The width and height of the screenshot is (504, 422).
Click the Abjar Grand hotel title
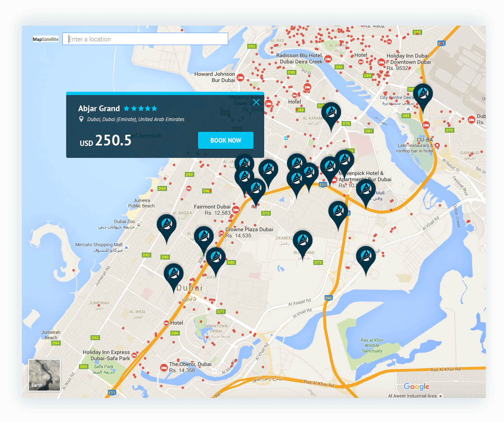(x=99, y=108)
